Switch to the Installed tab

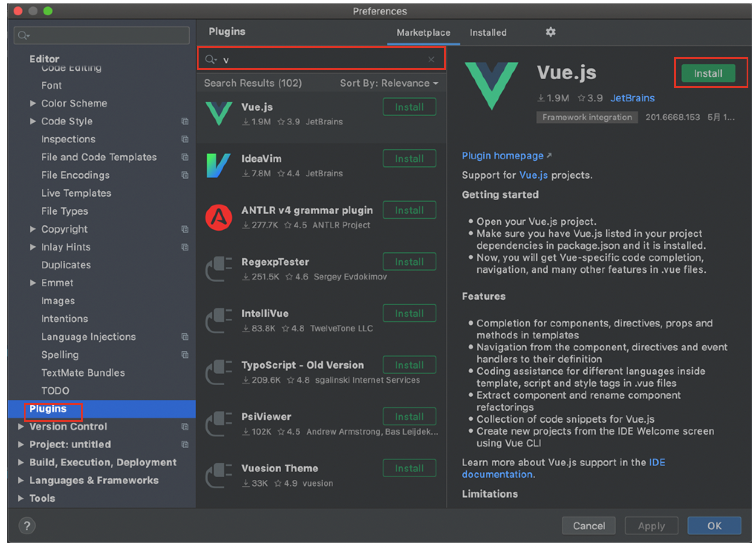click(x=488, y=32)
